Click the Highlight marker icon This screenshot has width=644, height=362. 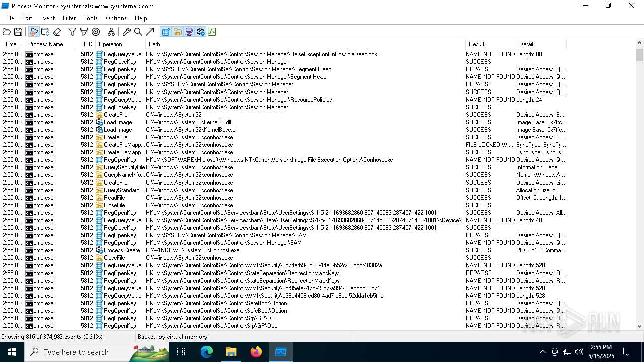[x=84, y=32]
